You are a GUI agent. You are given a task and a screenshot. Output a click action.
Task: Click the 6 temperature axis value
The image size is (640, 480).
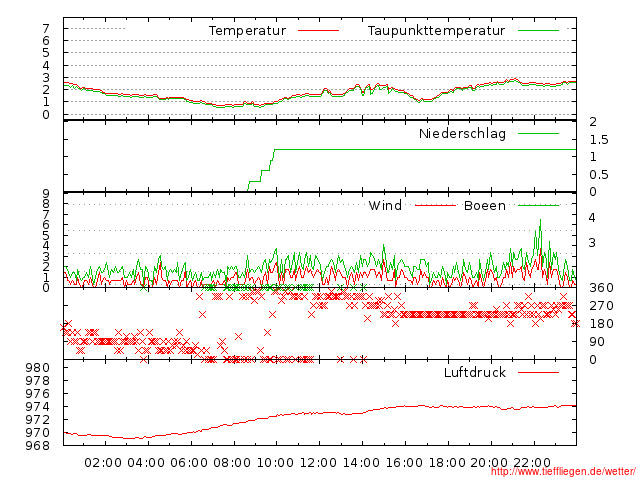click(46, 41)
